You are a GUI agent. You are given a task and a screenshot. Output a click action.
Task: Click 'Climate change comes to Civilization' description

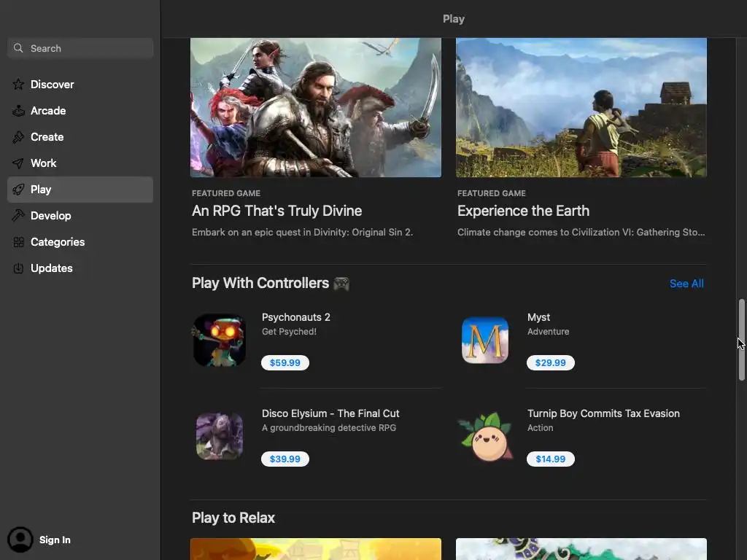click(581, 233)
